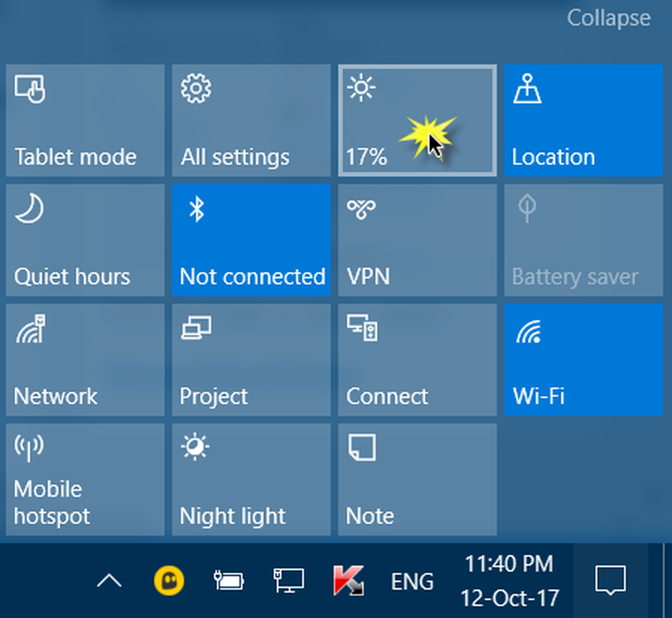
Task: Open All settings tile
Action: click(x=251, y=120)
